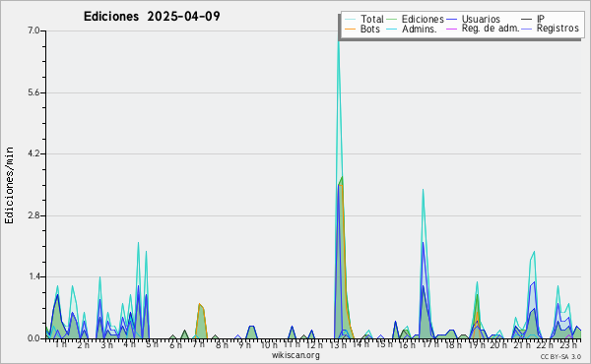
Task: Click the magenta Reg. de adm. legend swatch
Action: [451, 29]
